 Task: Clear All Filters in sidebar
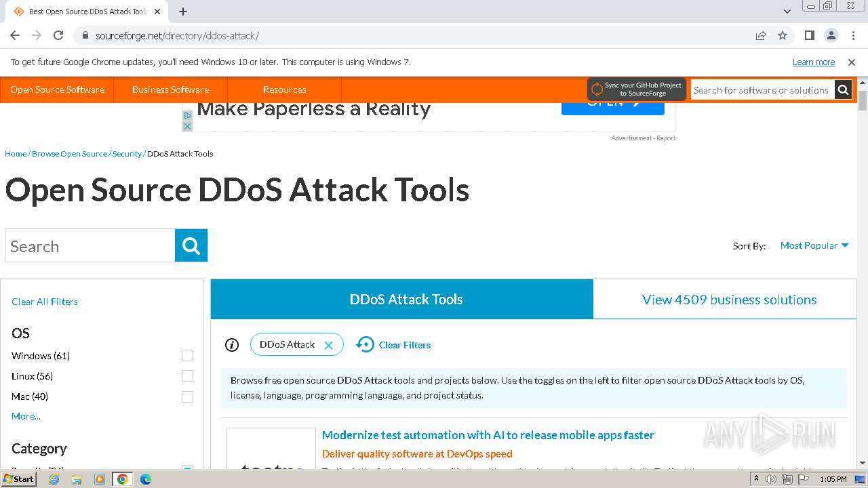tap(45, 302)
